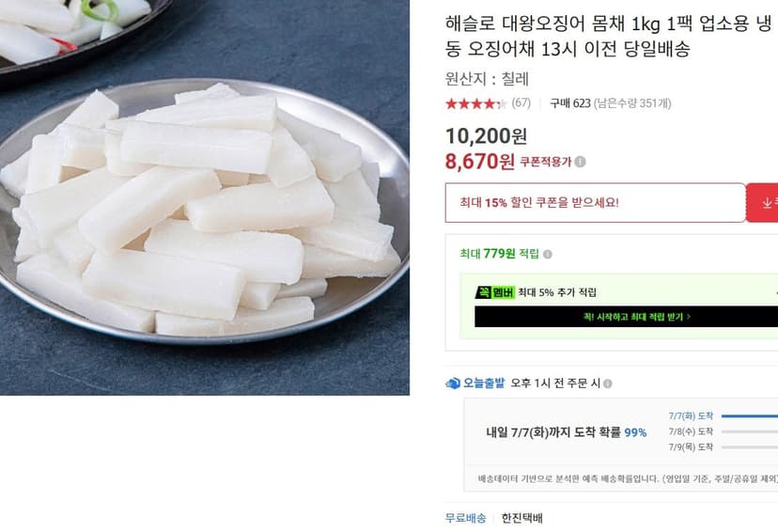Click the 꼭 멤버 badge icon
The height and width of the screenshot is (532, 778).
click(x=494, y=293)
